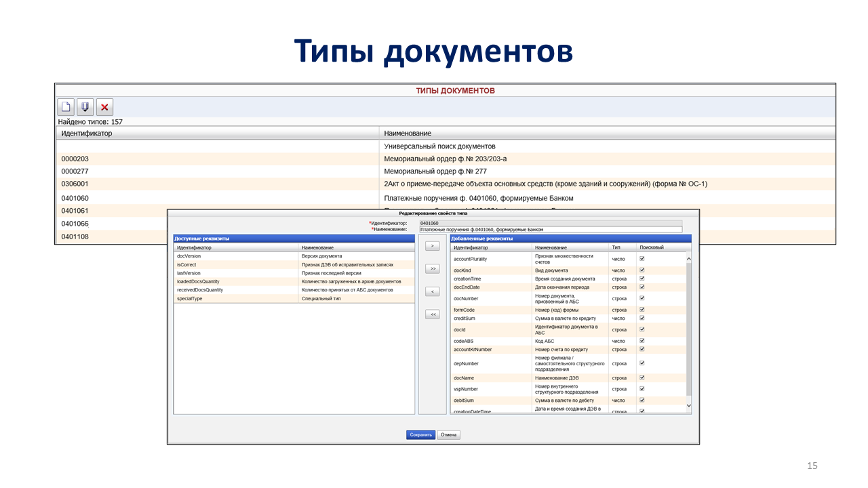Uncheck searchable checkbox for debitSum
This screenshot has width=868, height=488.
[642, 400]
